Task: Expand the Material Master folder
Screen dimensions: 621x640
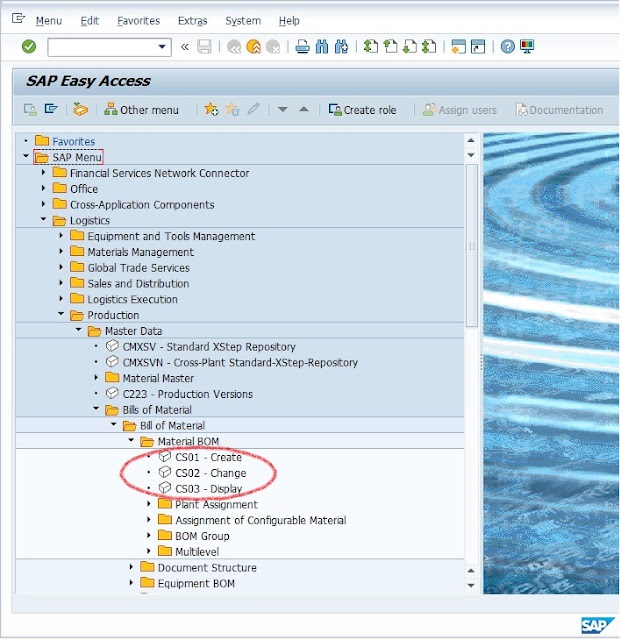Action: (96, 377)
